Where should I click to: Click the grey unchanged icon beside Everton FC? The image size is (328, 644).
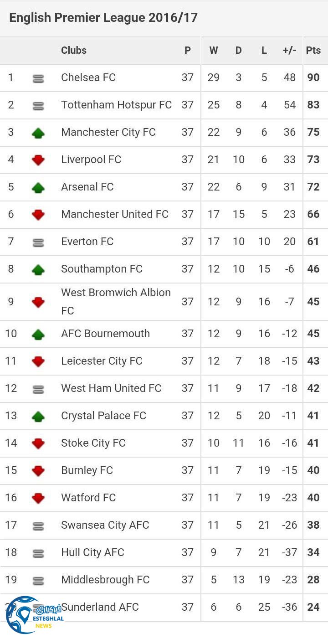(38, 243)
